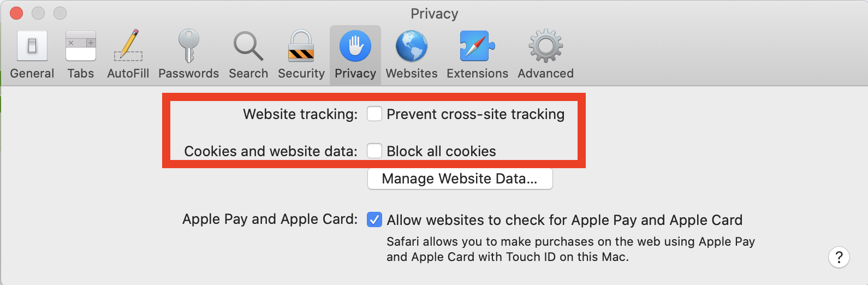Open the Tabs preferences icon
Screen dimensions: 868x285
81,46
